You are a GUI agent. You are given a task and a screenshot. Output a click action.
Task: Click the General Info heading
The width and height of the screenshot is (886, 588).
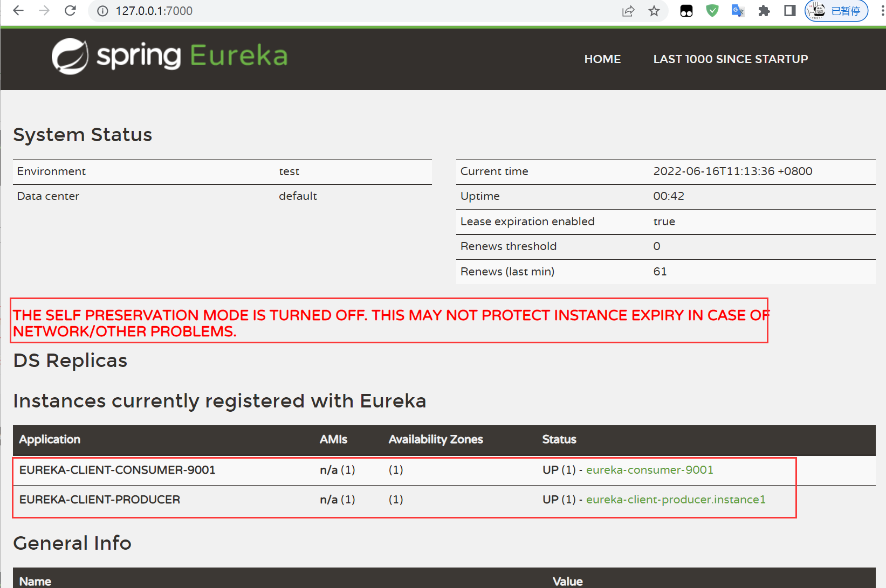click(72, 543)
